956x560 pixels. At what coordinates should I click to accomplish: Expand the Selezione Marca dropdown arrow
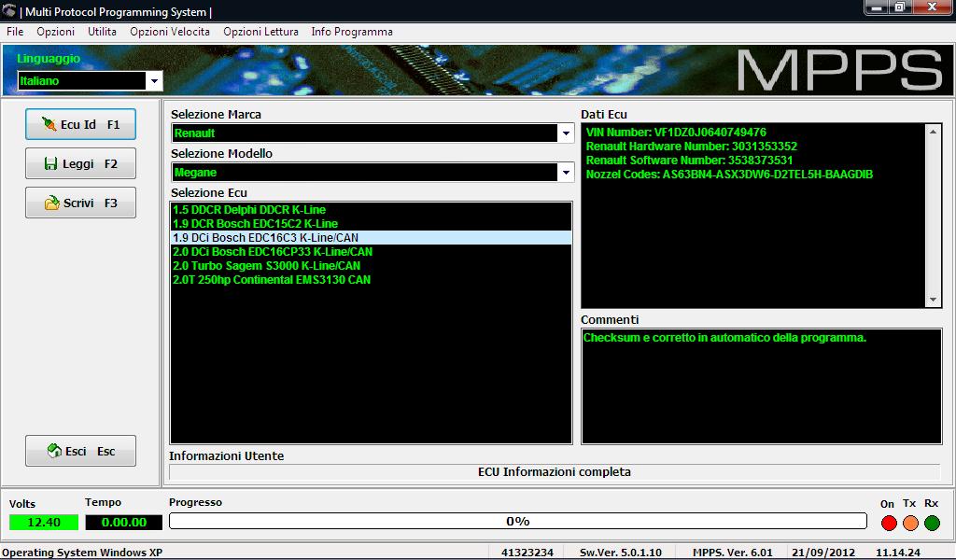566,133
